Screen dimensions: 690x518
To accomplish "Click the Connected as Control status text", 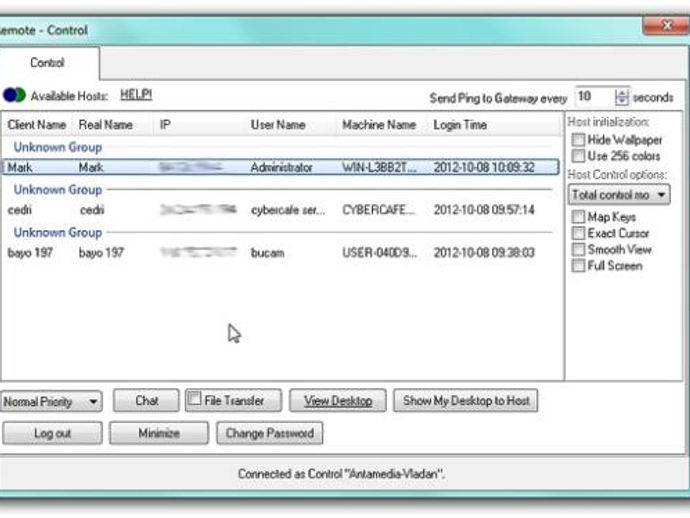I will pos(341,474).
